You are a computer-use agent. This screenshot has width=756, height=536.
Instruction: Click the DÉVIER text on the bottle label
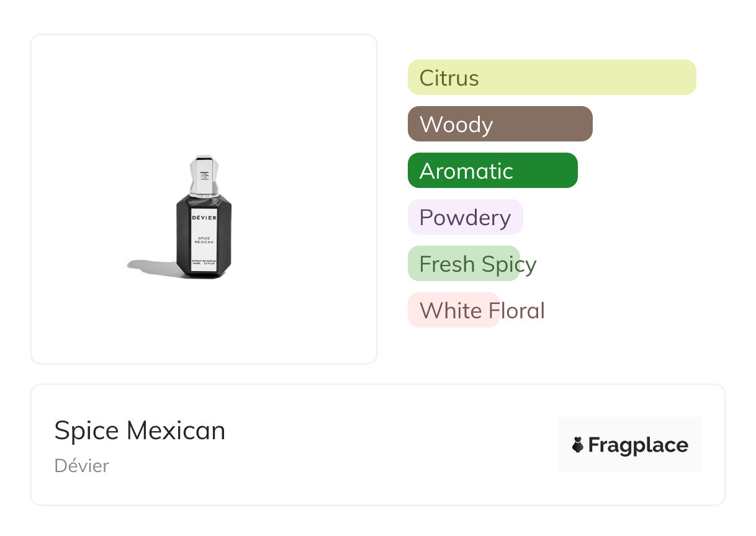[x=204, y=218]
